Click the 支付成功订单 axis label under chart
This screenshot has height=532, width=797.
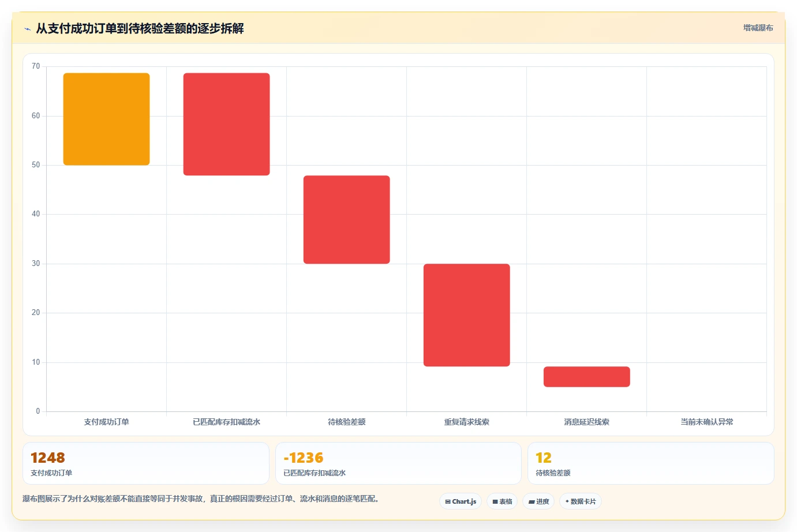[107, 422]
